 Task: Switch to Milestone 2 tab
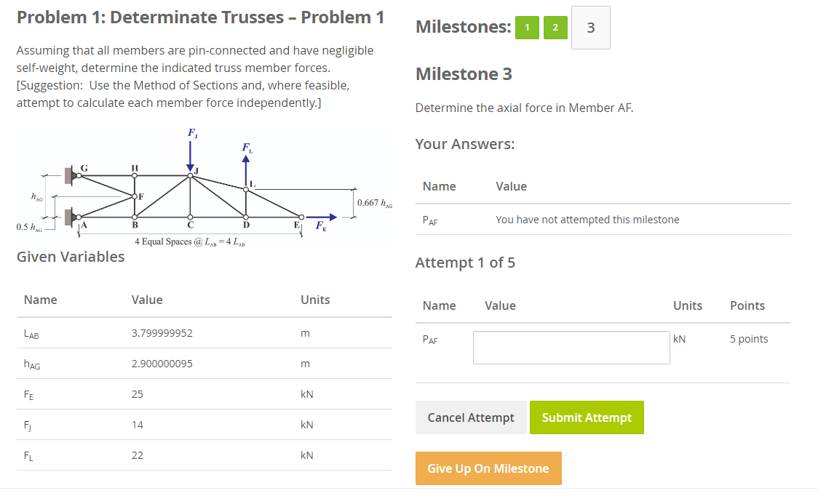[555, 27]
